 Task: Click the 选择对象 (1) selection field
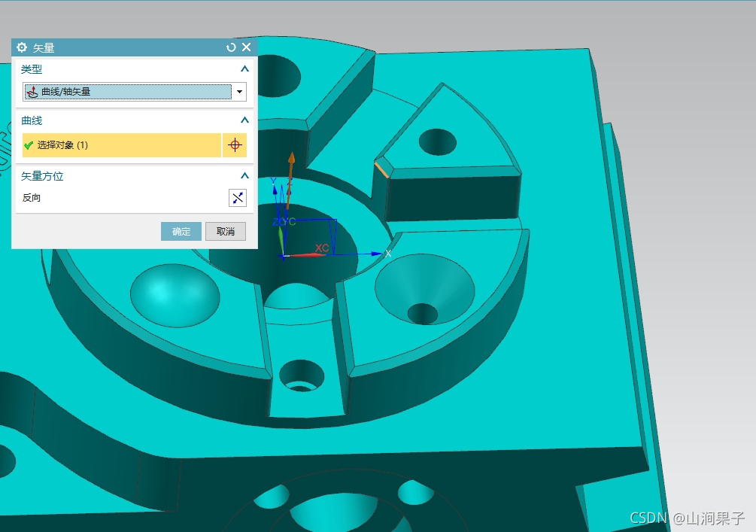click(122, 145)
